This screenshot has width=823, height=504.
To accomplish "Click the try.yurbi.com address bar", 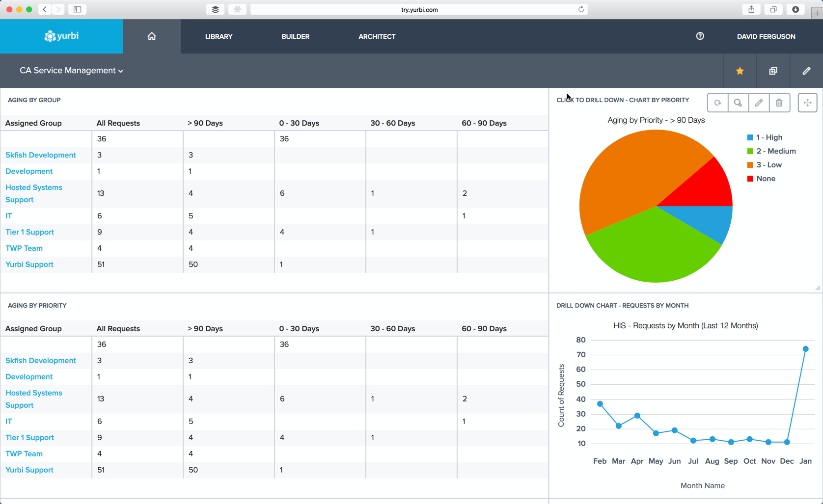I will click(419, 9).
